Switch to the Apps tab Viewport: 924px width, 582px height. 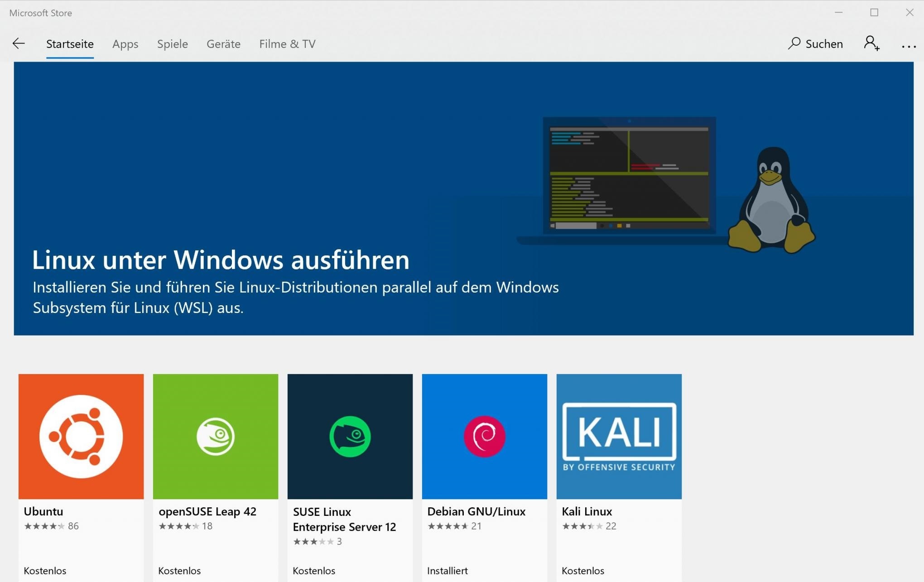click(x=125, y=44)
